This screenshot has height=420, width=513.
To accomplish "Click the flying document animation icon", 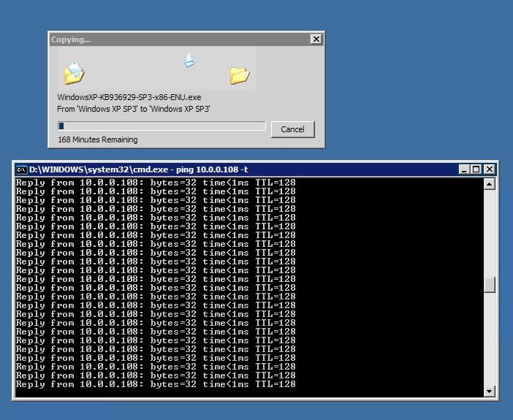I will (189, 61).
